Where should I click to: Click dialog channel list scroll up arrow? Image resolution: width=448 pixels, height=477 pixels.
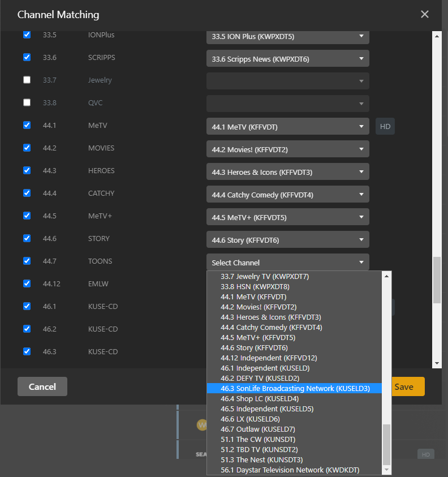pos(437,36)
